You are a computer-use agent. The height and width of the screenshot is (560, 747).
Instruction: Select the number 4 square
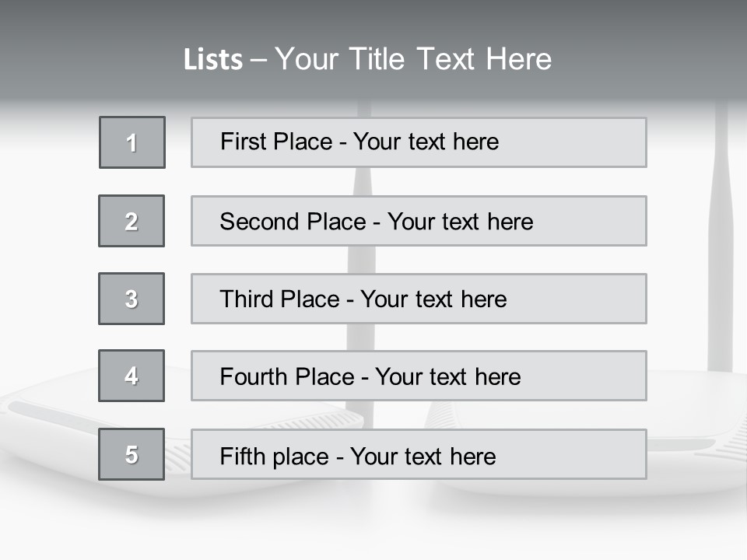(x=132, y=376)
